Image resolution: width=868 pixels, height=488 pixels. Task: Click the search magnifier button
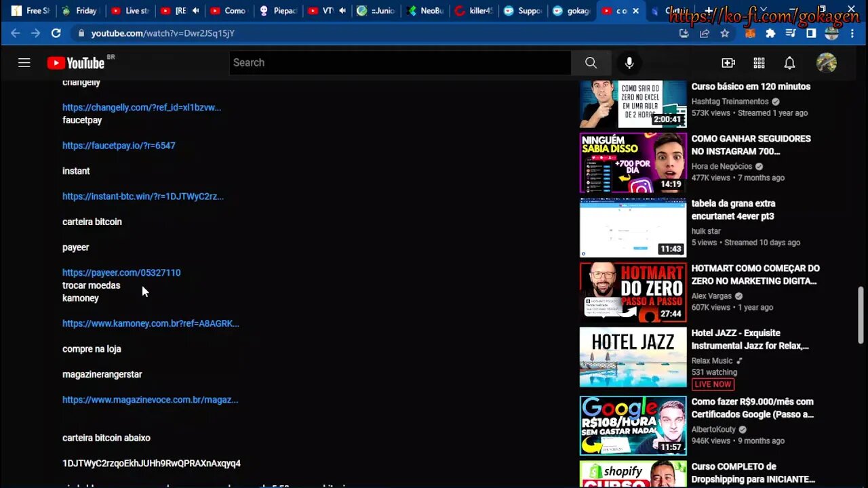click(x=591, y=63)
